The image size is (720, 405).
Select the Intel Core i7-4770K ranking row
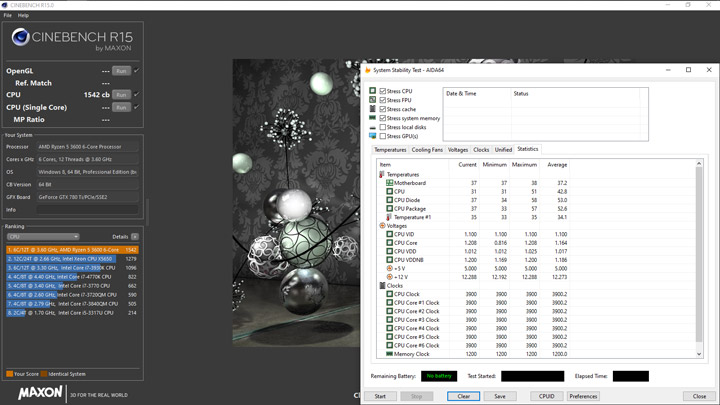pyautogui.click(x=72, y=277)
